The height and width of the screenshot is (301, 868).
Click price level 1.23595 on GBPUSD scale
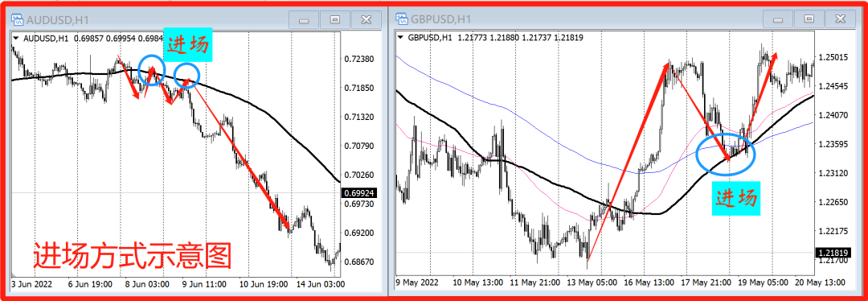833,144
